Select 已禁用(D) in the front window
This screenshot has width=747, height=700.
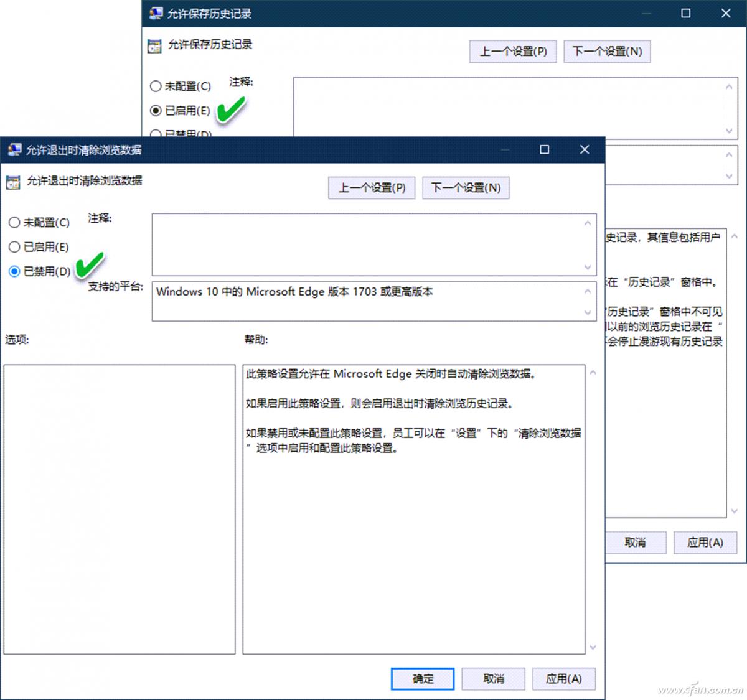[39, 271]
